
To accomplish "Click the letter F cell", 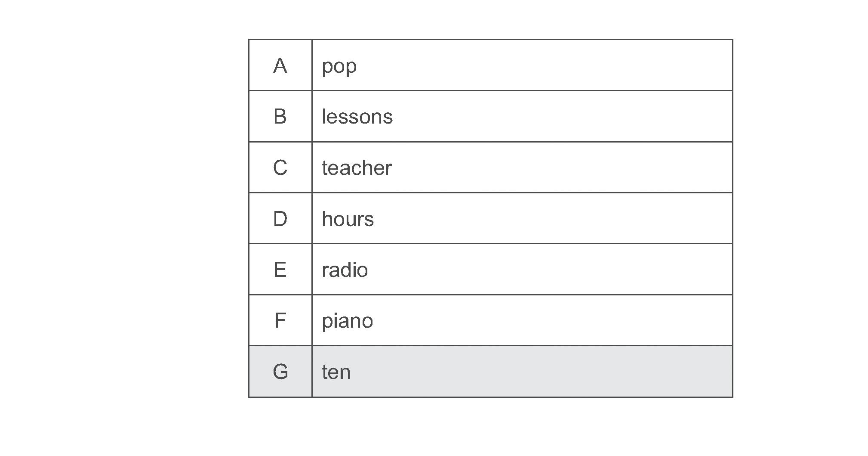I will (280, 320).
